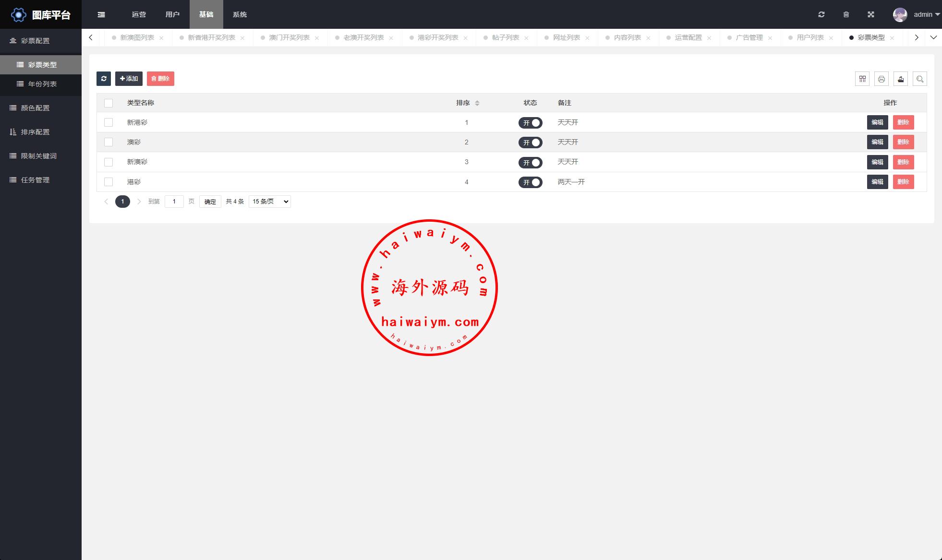
Task: Click the top bar refresh icon
Action: pos(821,14)
